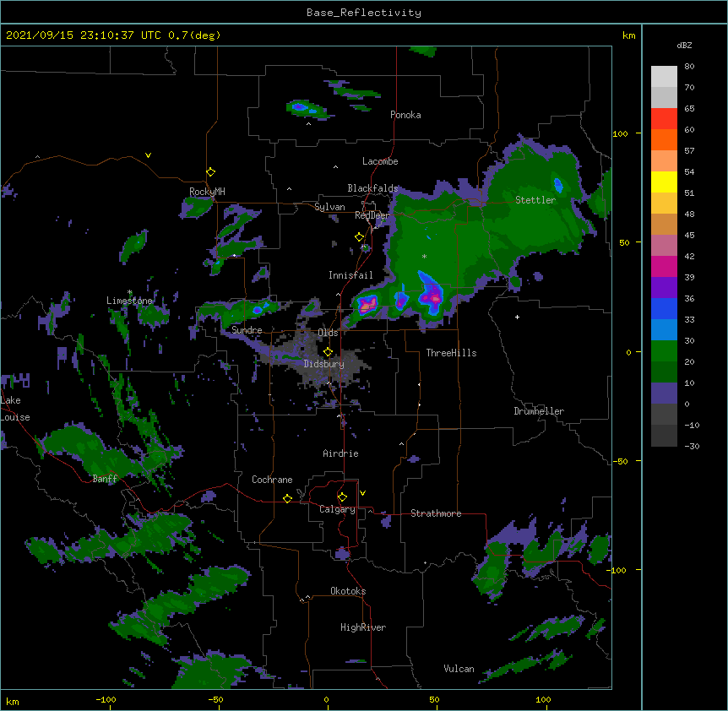The width and height of the screenshot is (728, 711).
Task: Click the Innisfail city label
Action: [x=350, y=275]
